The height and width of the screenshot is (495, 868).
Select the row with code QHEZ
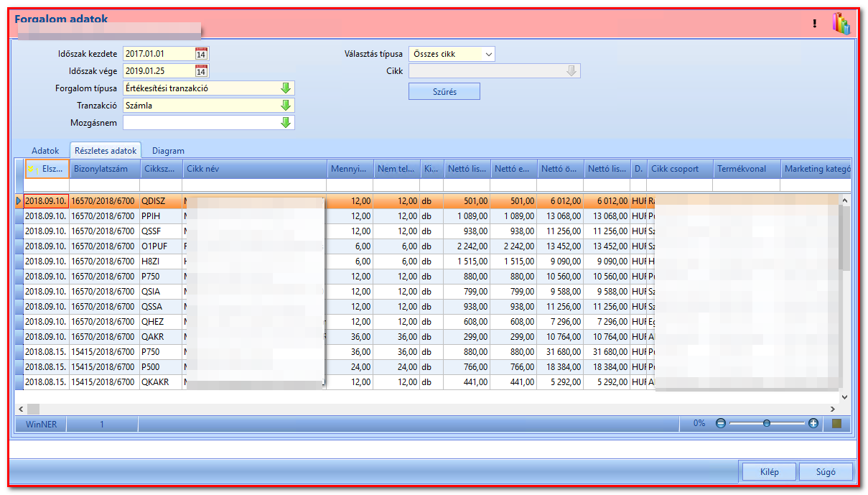click(427, 322)
